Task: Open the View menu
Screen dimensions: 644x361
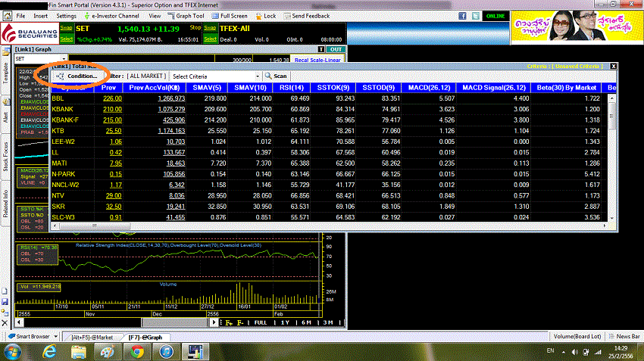Action: point(155,16)
